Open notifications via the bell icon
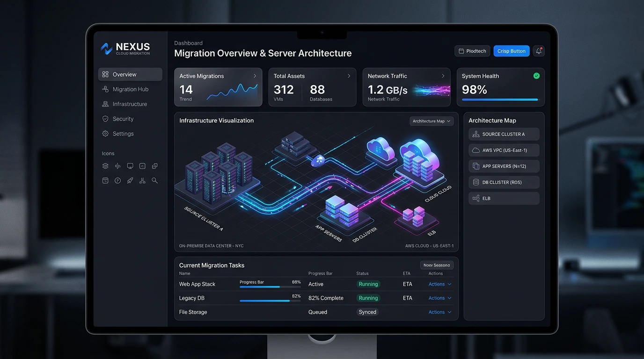This screenshot has width=644, height=359. 539,51
